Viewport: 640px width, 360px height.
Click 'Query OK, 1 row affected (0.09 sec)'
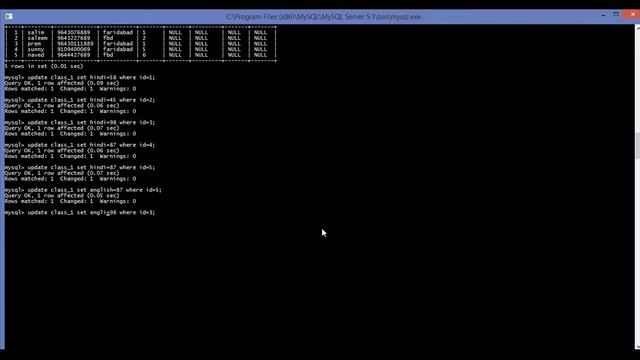62,83
